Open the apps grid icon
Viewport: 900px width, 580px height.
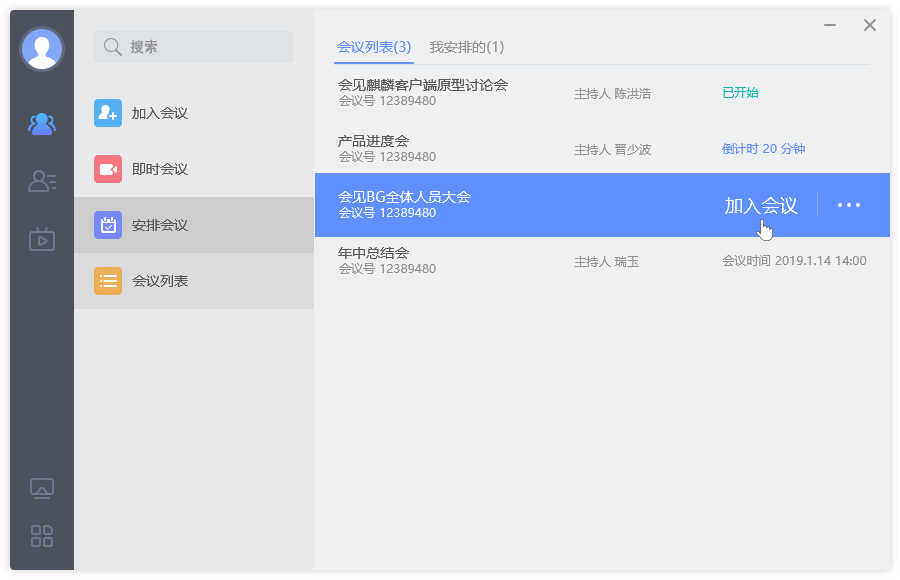[x=42, y=536]
